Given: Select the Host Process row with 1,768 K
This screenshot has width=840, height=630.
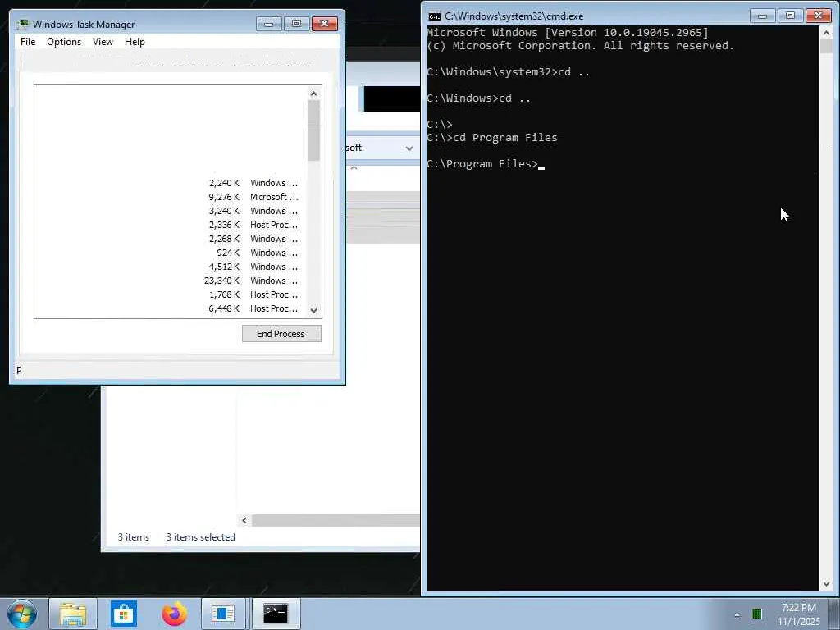Looking at the screenshot, I should coord(171,294).
